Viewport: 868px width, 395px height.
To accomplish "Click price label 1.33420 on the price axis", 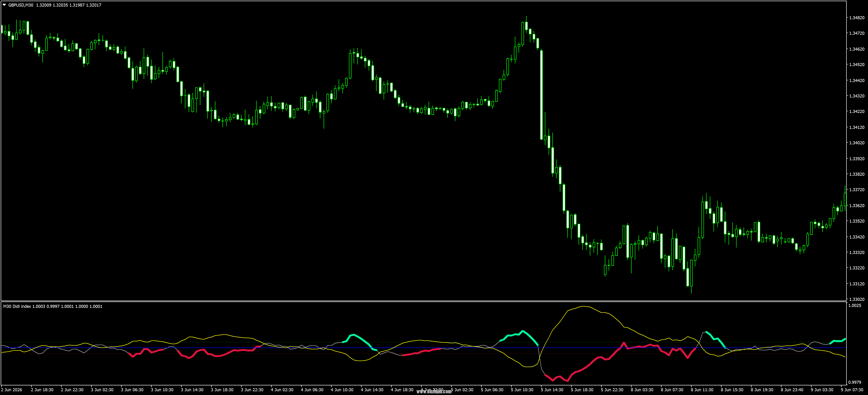I will 857,237.
